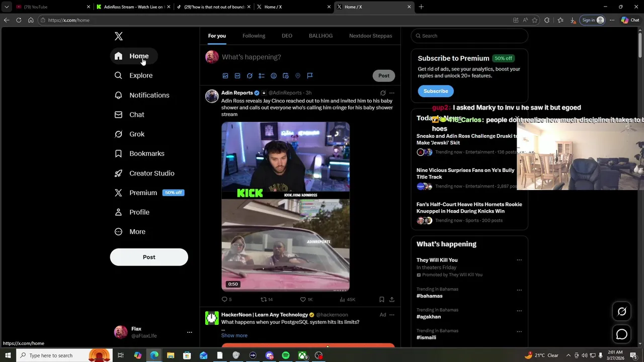Viewport: 644px width, 362px height.
Task: Open floating chat bubble at bottom right
Action: (622, 334)
